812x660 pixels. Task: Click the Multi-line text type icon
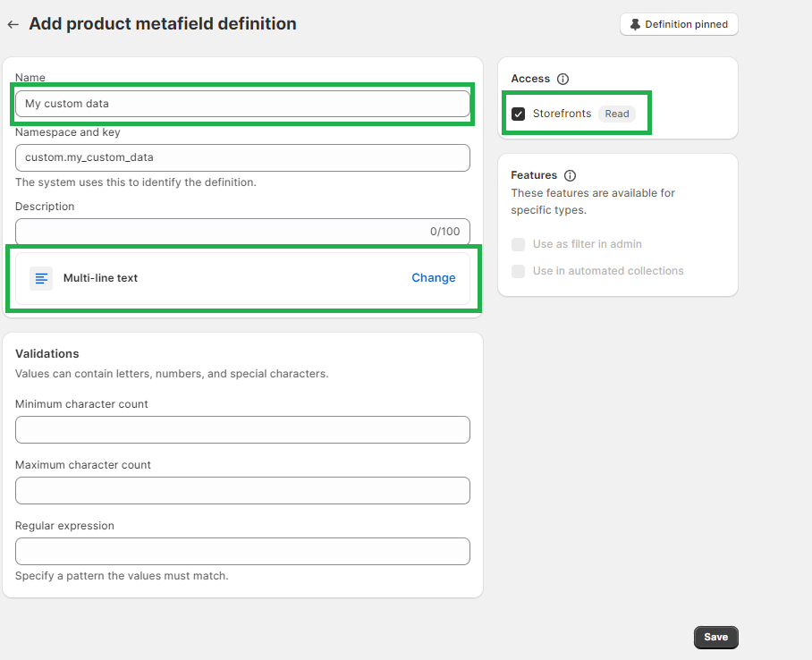40,278
